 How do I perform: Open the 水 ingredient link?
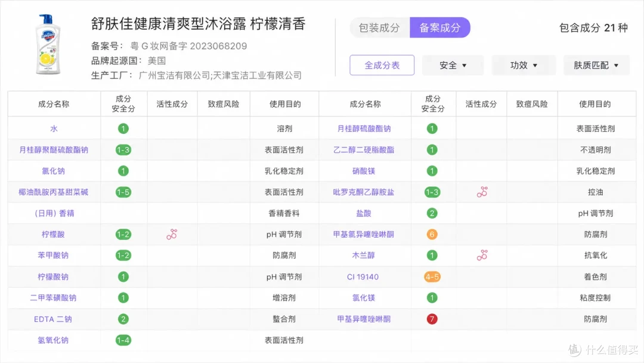tap(54, 129)
